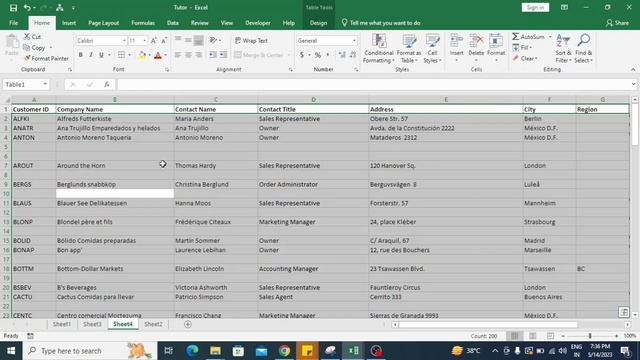Open Windows Start menu
The width and height of the screenshot is (640, 360).
(x=11, y=351)
